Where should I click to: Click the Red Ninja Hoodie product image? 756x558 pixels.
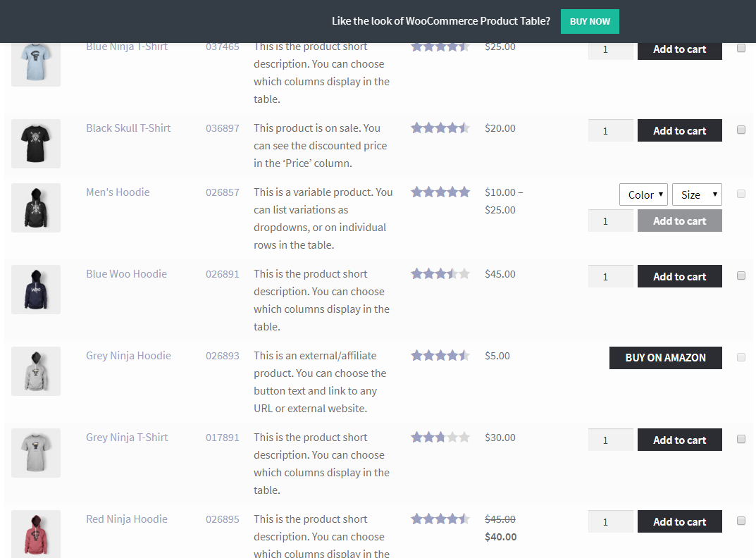coord(36,533)
